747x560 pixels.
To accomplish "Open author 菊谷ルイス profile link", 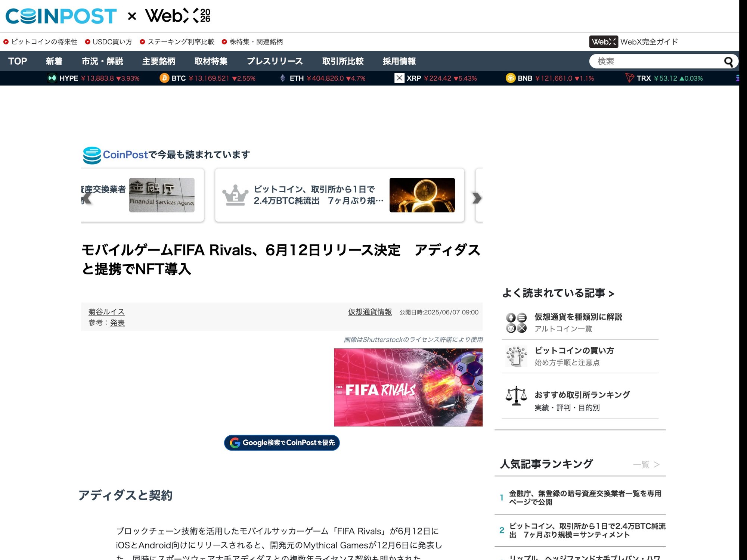I will [x=106, y=312].
